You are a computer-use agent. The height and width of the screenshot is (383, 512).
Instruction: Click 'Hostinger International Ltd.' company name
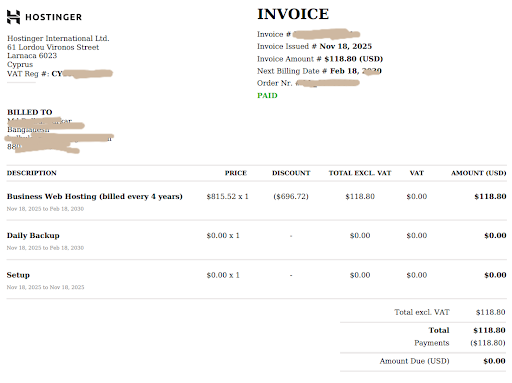coord(58,38)
